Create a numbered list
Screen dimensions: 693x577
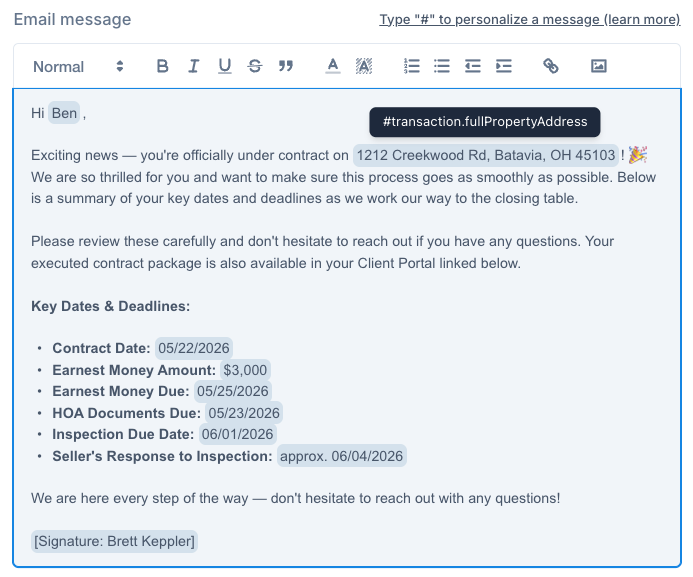coord(411,66)
